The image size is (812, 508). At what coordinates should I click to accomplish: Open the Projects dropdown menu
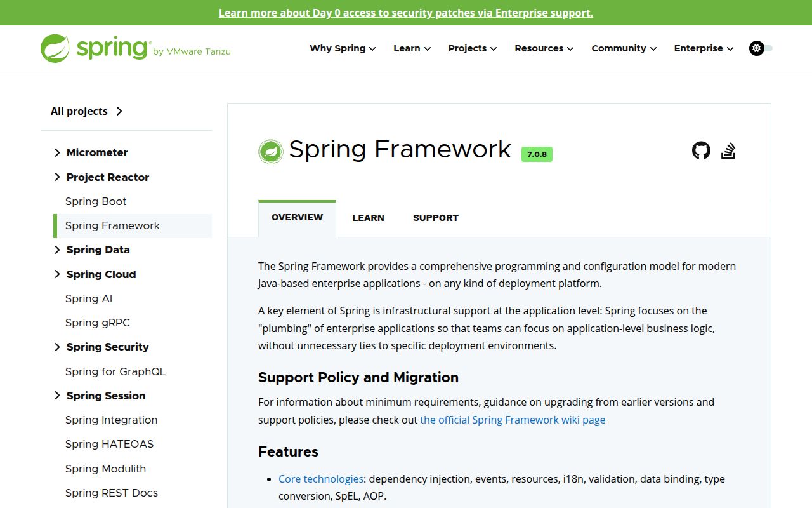(x=473, y=48)
